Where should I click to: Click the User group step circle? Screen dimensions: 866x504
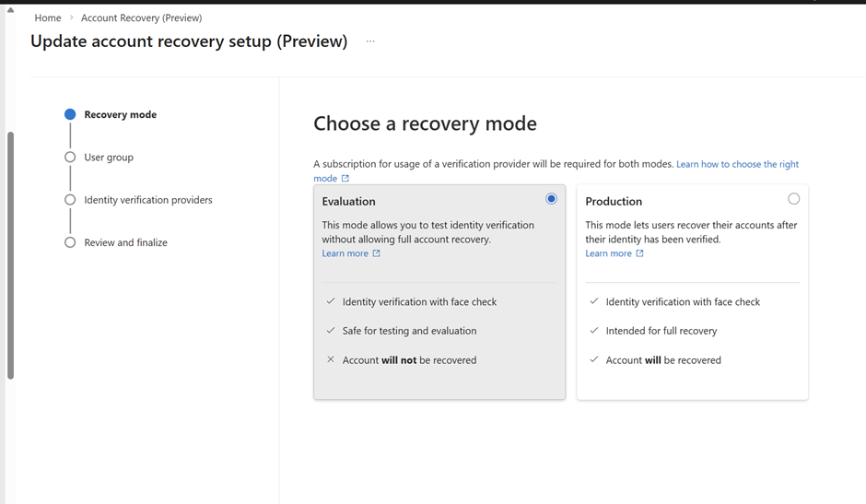70,158
